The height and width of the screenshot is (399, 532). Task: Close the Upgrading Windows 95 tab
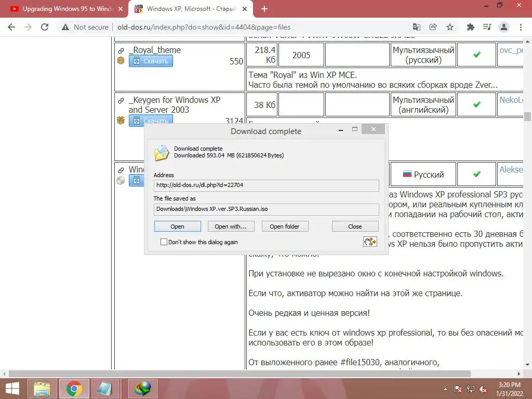121,9
